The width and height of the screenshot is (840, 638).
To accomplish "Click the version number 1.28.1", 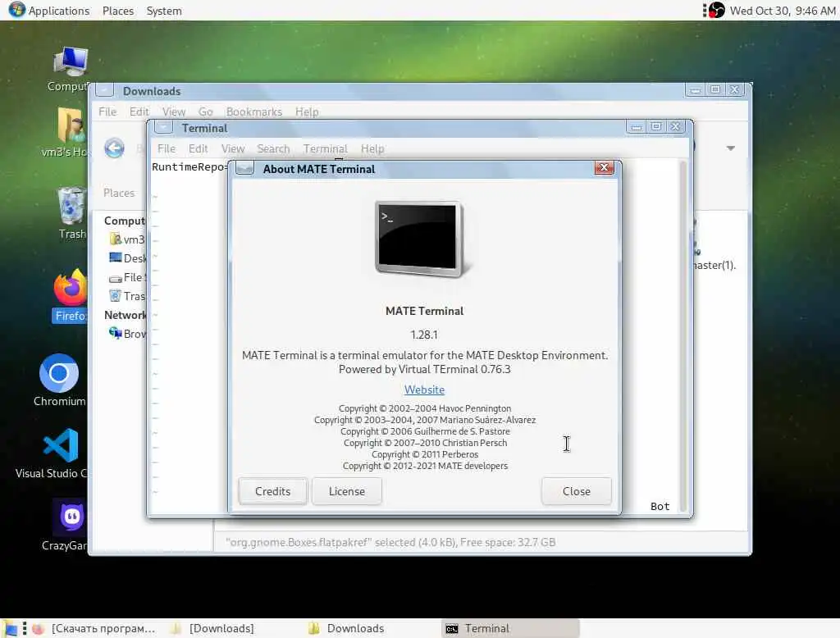I will (x=424, y=335).
